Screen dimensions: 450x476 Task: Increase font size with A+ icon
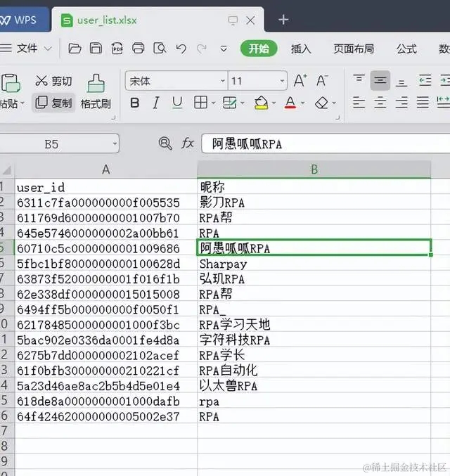pos(300,81)
